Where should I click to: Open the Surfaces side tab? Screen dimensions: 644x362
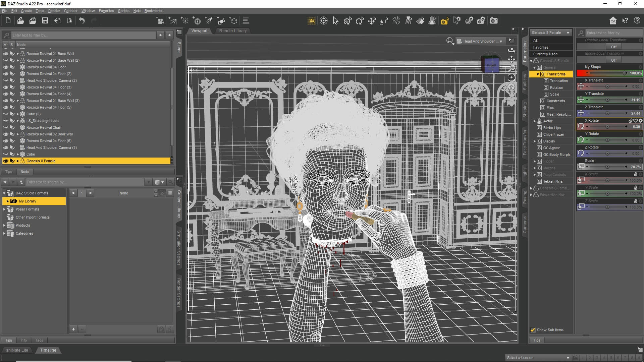click(x=525, y=82)
